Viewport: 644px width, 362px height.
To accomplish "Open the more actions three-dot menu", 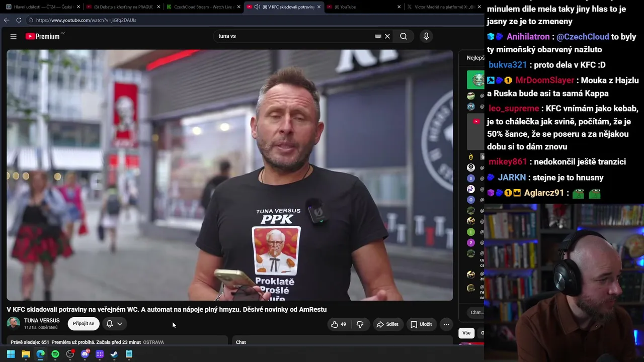I will [x=446, y=324].
